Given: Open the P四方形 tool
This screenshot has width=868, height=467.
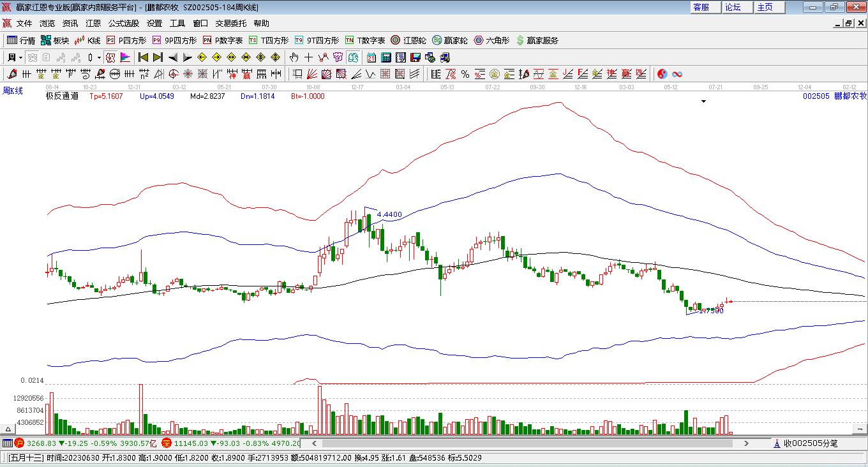Looking at the screenshot, I should pyautogui.click(x=126, y=40).
